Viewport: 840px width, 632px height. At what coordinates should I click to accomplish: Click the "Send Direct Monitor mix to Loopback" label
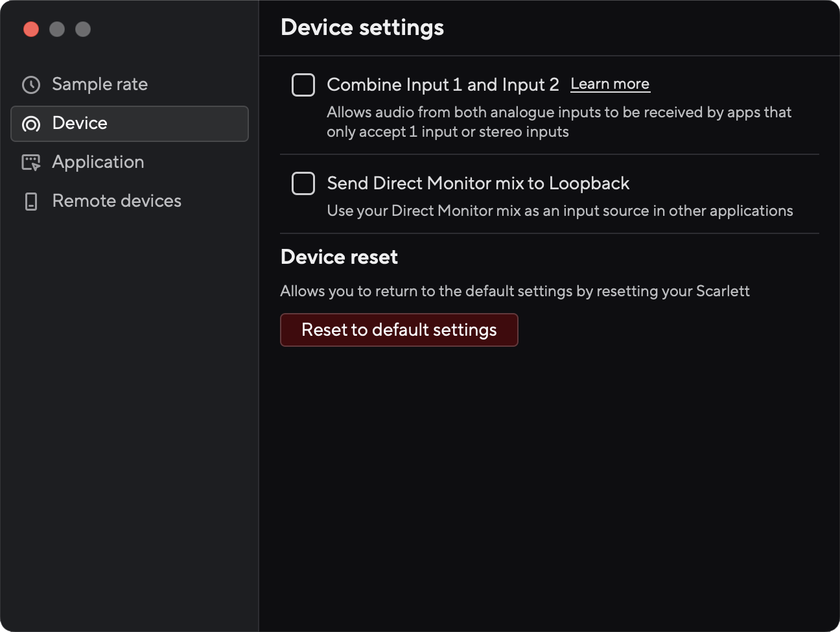(478, 183)
